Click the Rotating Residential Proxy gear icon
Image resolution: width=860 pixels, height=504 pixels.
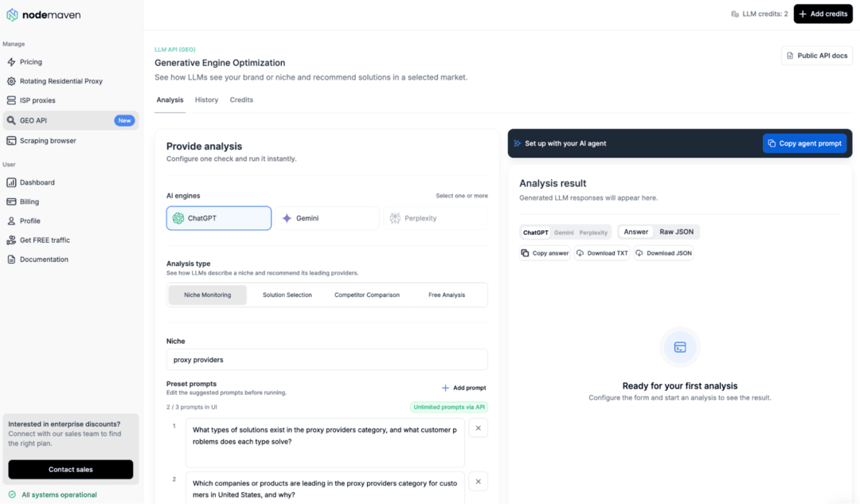pyautogui.click(x=11, y=81)
